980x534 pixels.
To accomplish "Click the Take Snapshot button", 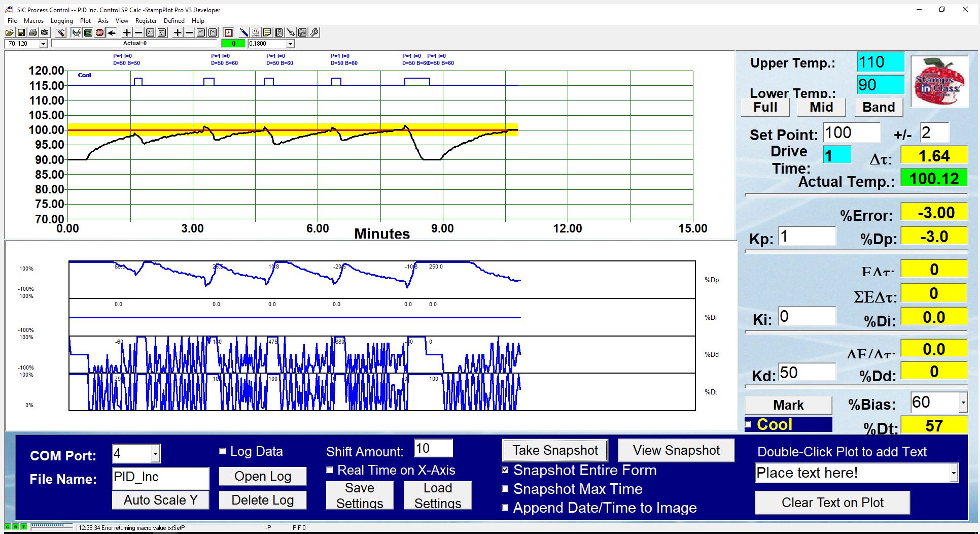I will point(555,450).
